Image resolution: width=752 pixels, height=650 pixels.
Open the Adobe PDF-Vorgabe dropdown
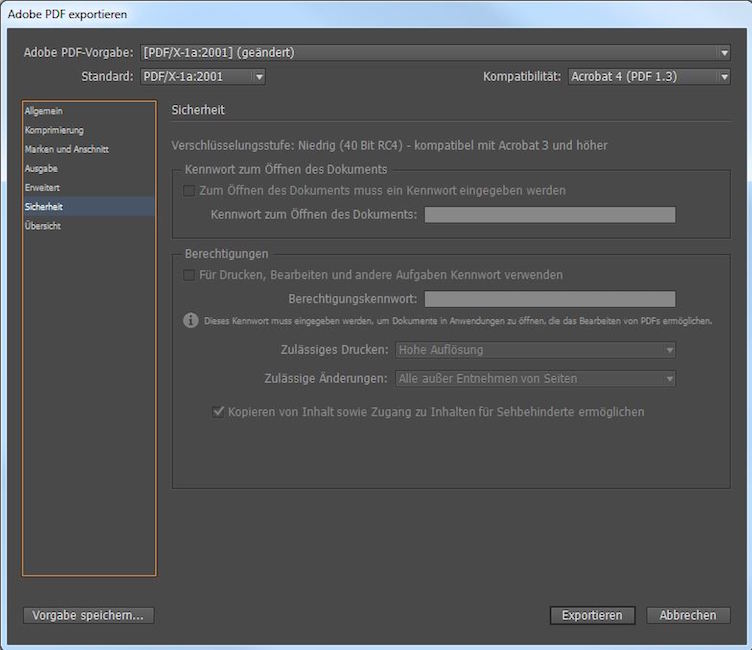tap(435, 53)
